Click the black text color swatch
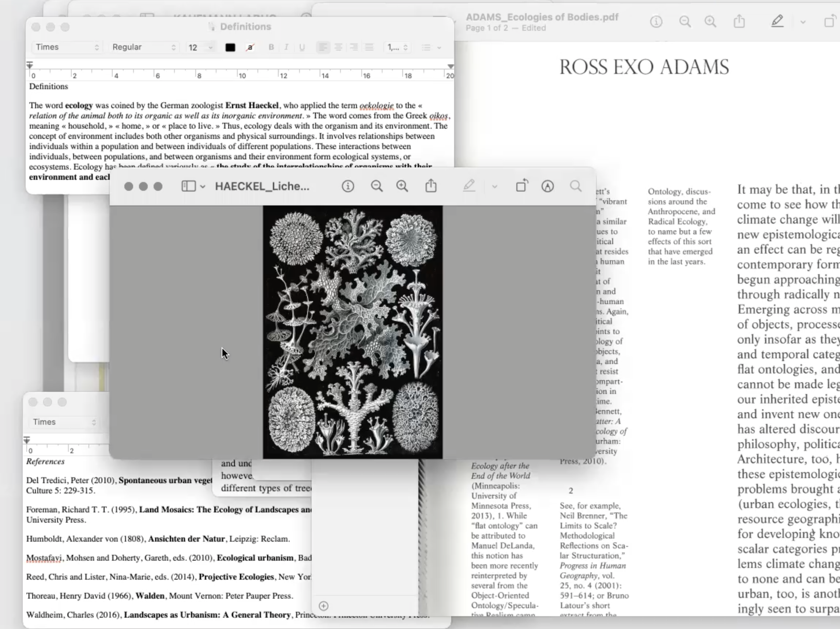 pos(230,48)
